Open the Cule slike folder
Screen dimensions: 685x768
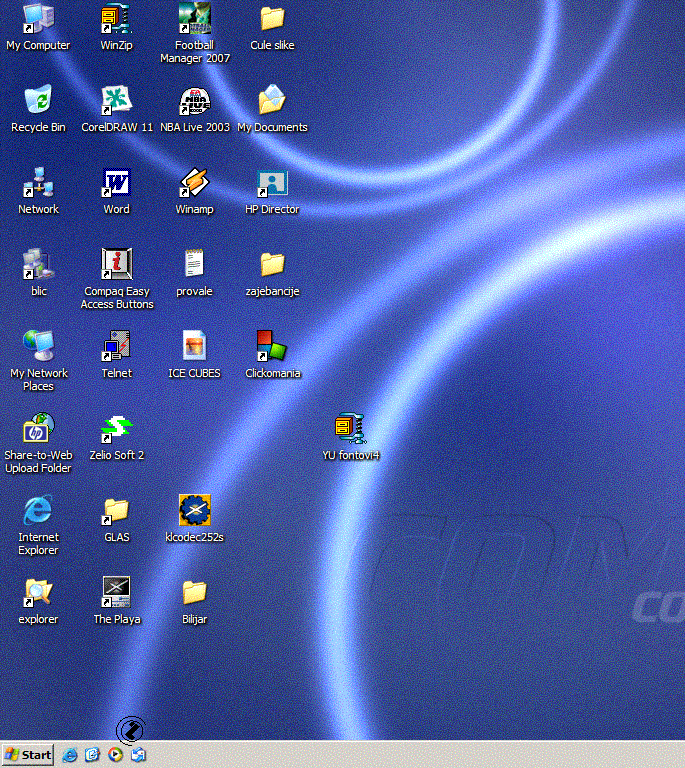coord(272,19)
